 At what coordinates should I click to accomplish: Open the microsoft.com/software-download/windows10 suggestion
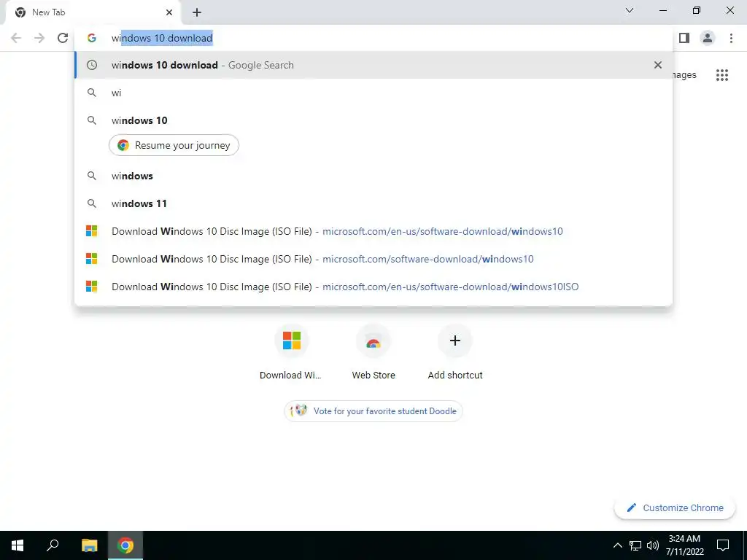[373, 259]
